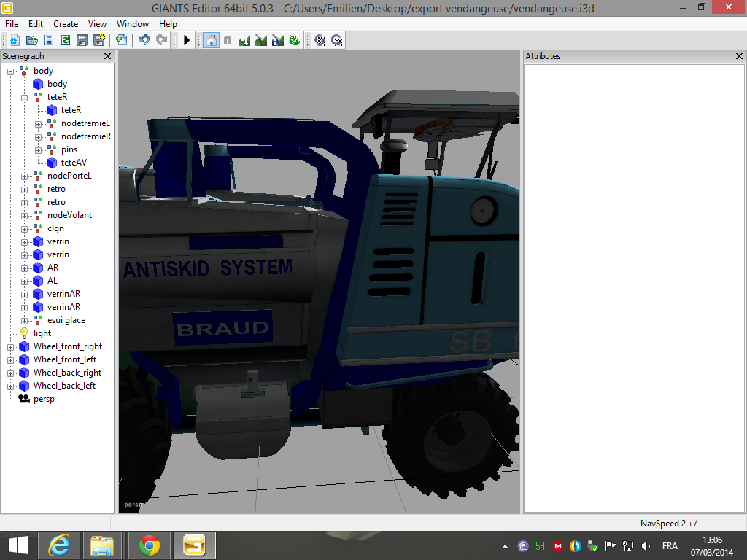Expand the nodePorteL node
The image size is (747, 560).
[x=24, y=176]
